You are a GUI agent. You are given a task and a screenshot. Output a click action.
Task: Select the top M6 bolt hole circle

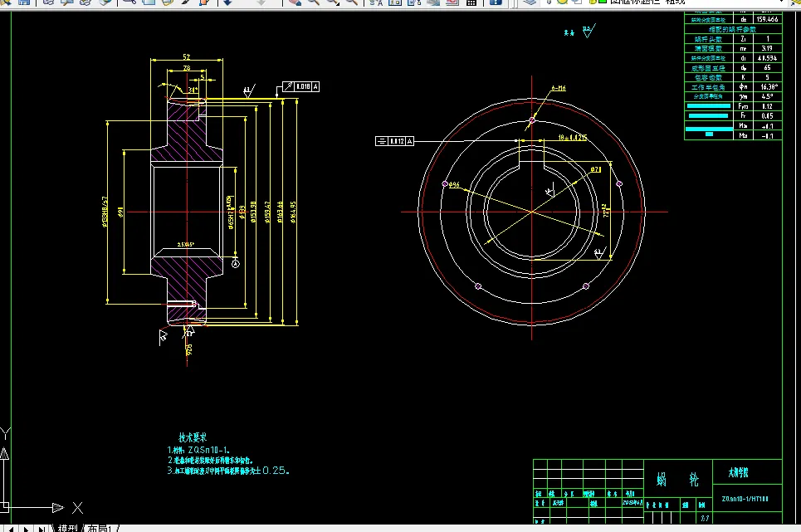tap(532, 120)
